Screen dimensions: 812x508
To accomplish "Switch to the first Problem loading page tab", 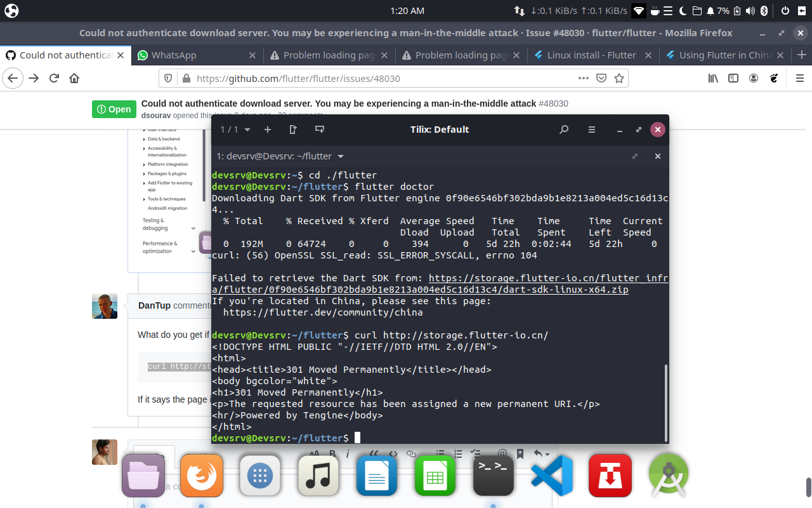I will pos(329,55).
